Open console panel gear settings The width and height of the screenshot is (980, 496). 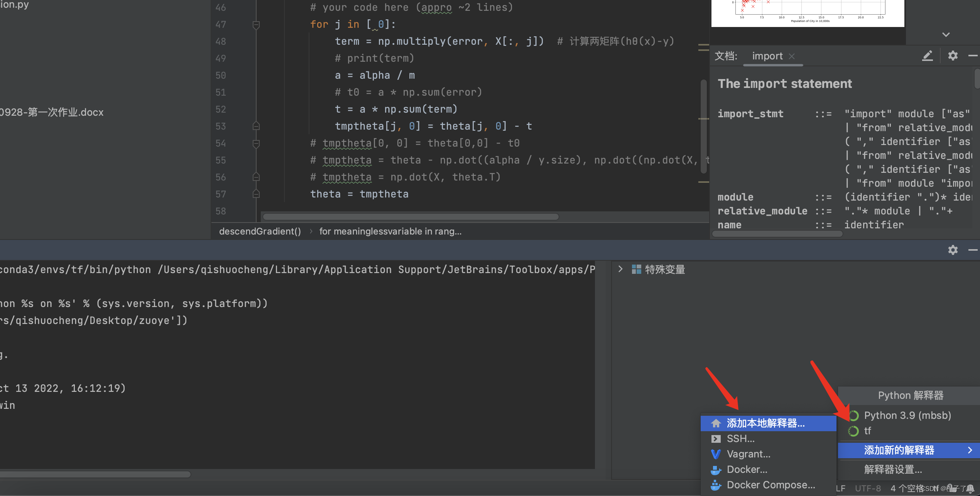point(953,250)
